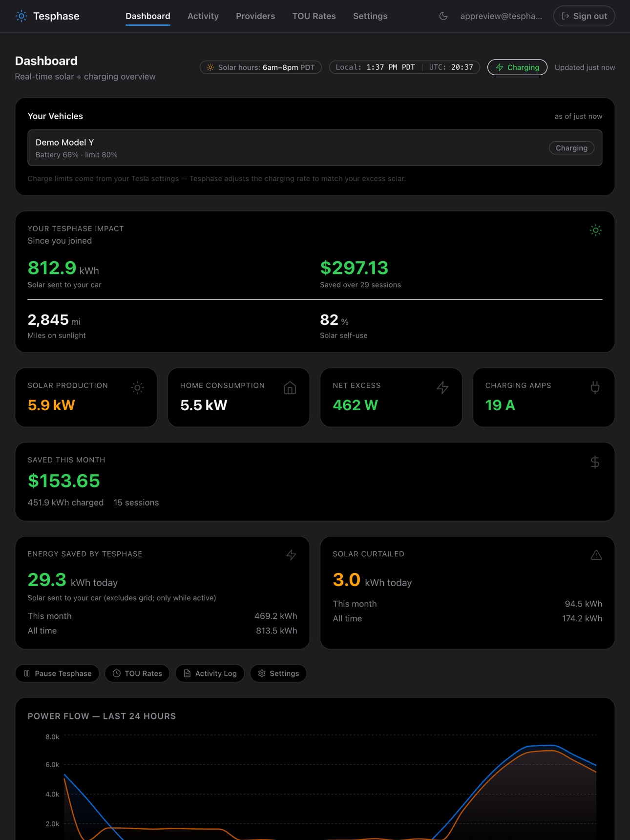Screen dimensions: 630x840
Task: Click the Local 1:37 PM PDT time
Action: (x=375, y=67)
